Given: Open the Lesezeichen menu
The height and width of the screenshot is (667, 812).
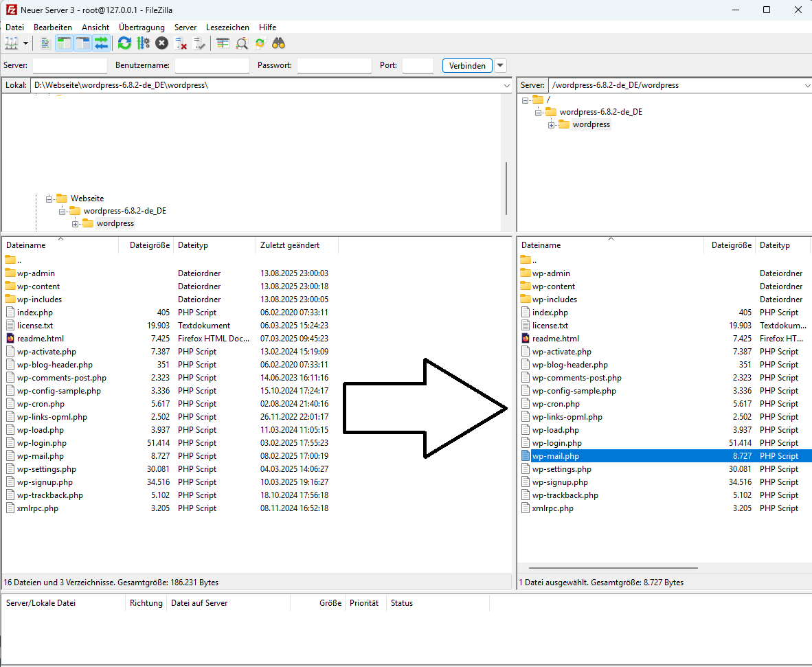Looking at the screenshot, I should click(x=227, y=27).
